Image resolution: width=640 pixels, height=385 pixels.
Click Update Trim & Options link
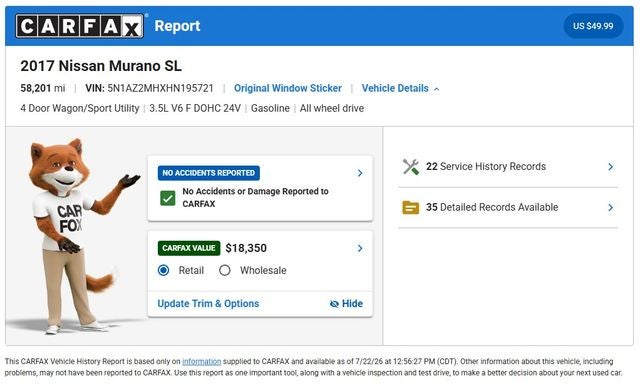coord(208,304)
